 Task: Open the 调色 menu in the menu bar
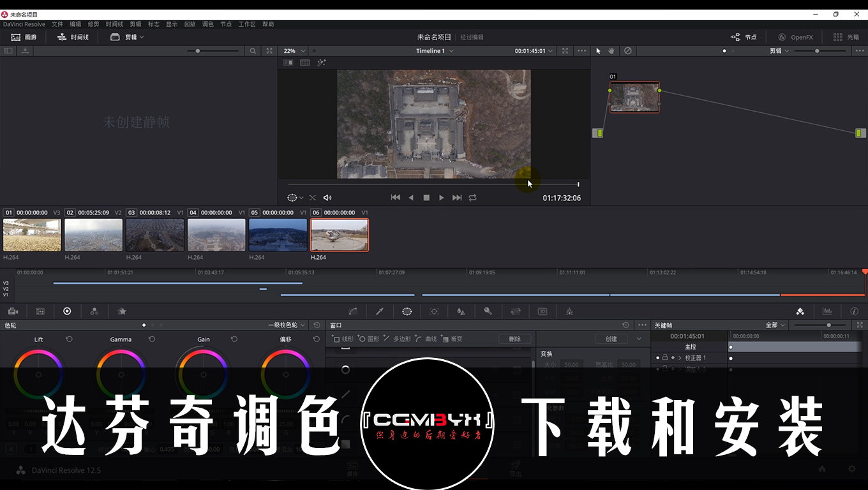point(208,24)
